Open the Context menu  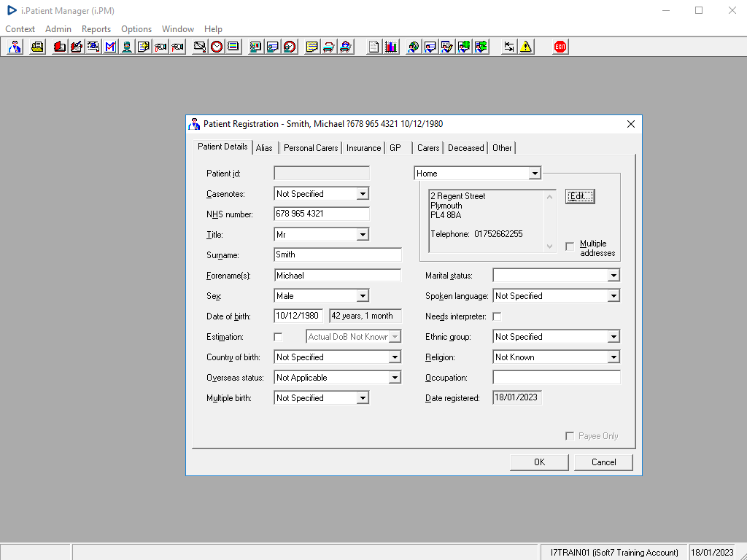pos(20,29)
